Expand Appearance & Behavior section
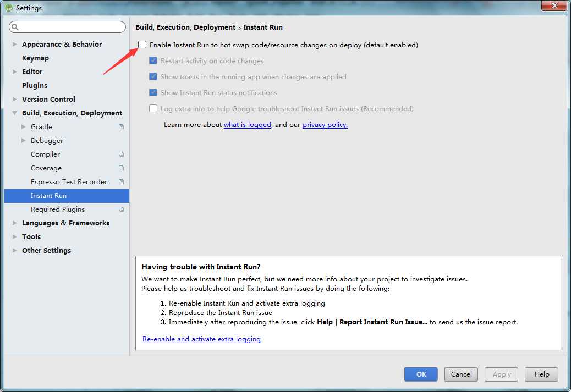Viewport: 571px width, 392px height. (x=14, y=44)
